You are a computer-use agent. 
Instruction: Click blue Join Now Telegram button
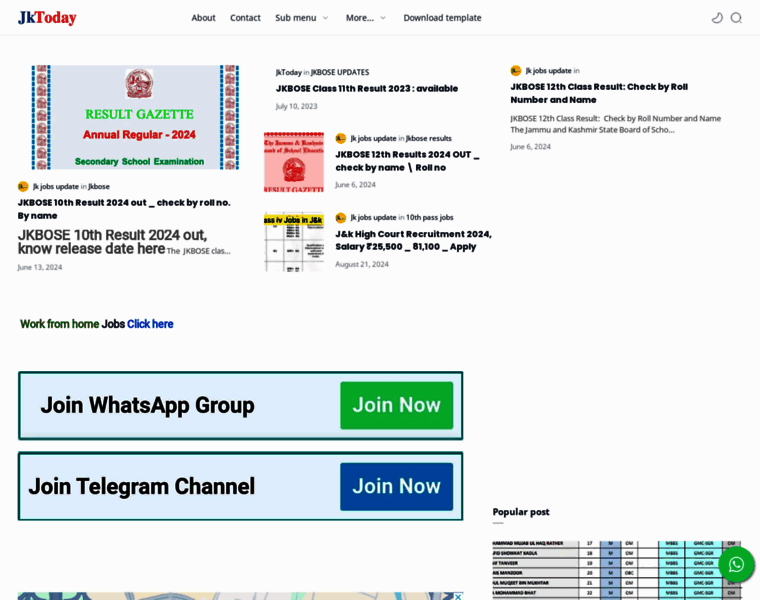396,486
